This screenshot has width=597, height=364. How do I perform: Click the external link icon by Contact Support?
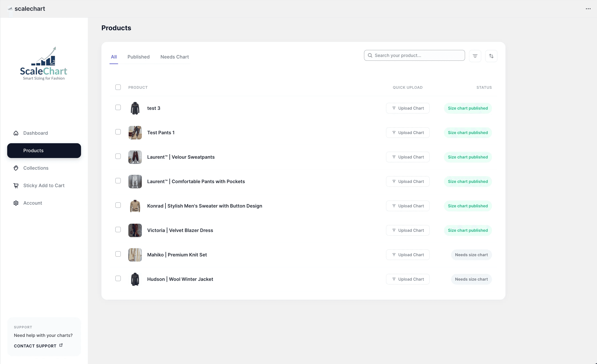[x=61, y=345]
